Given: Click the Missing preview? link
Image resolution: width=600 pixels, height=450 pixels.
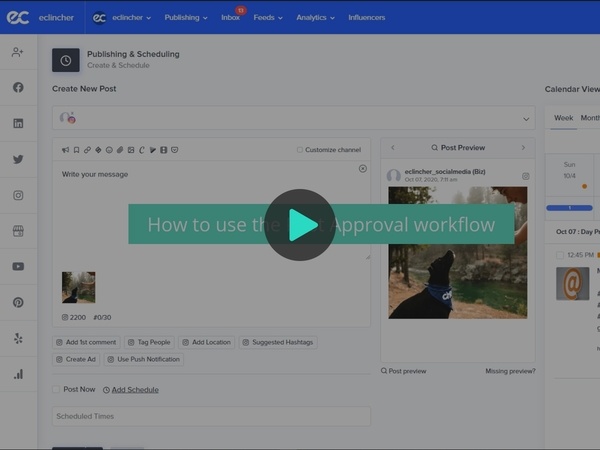Looking at the screenshot, I should coord(510,371).
